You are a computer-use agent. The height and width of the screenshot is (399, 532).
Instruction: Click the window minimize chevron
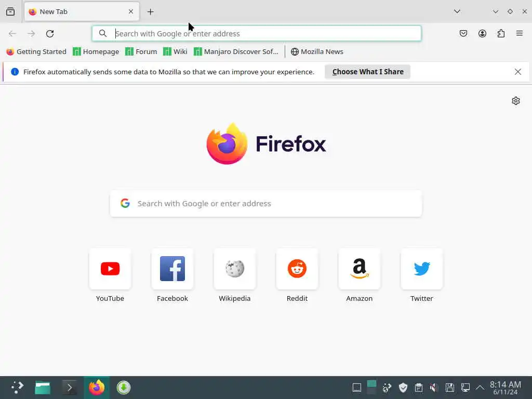click(x=496, y=11)
